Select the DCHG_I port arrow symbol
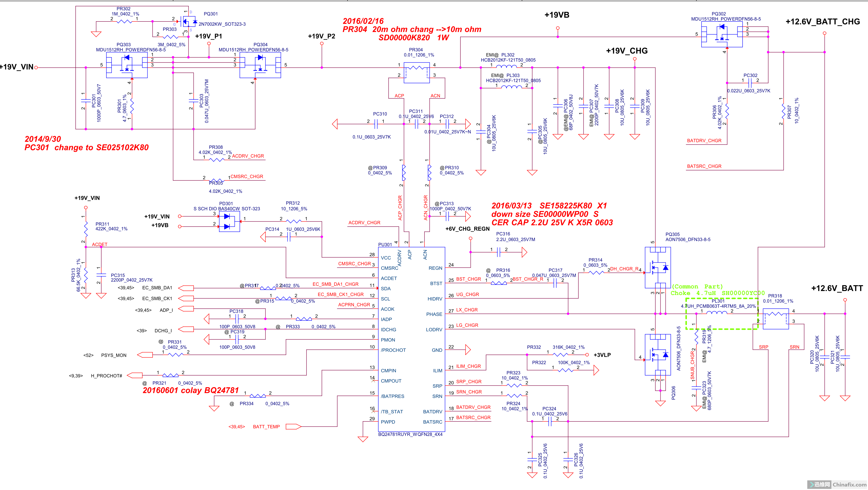 pyautogui.click(x=186, y=329)
